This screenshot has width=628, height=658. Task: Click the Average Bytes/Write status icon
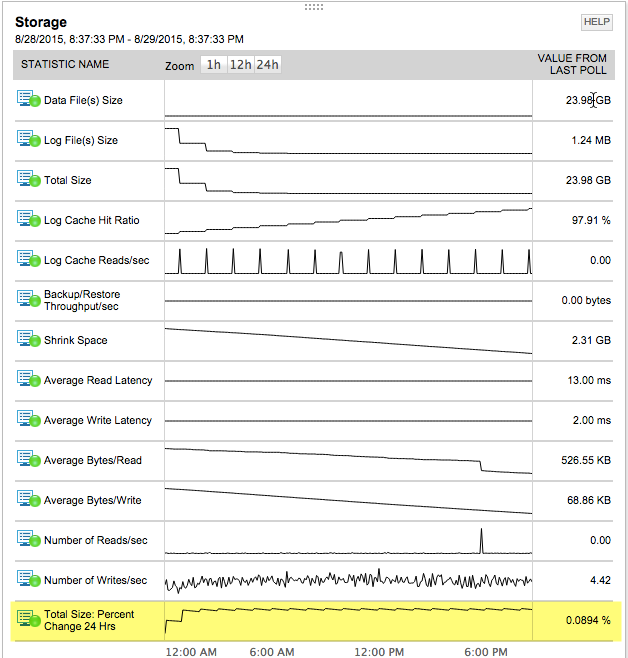pos(29,499)
